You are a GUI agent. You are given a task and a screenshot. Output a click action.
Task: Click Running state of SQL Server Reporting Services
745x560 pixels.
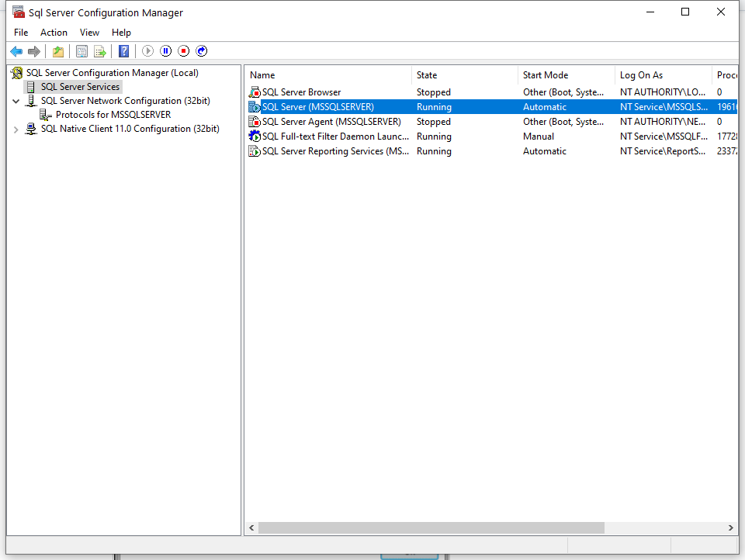tap(434, 151)
